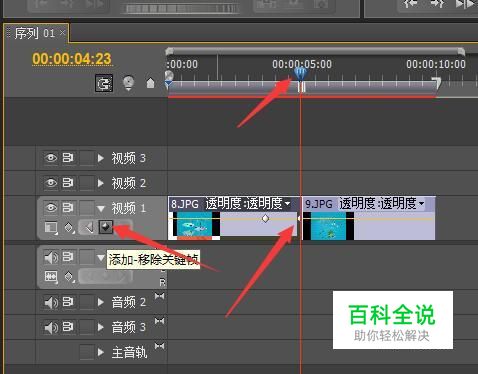The width and height of the screenshot is (478, 374).
Task: Toggle track lock box on 视频 2
Action: (86, 183)
